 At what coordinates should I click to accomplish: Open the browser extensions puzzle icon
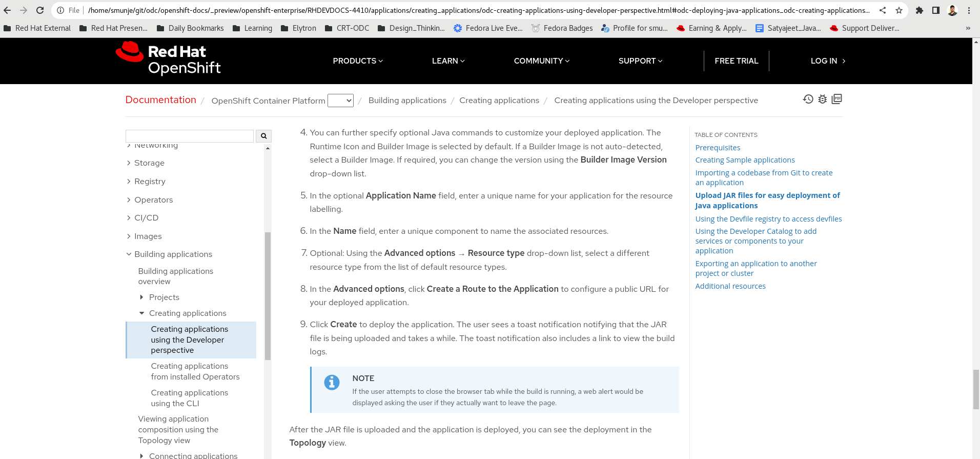pyautogui.click(x=920, y=10)
